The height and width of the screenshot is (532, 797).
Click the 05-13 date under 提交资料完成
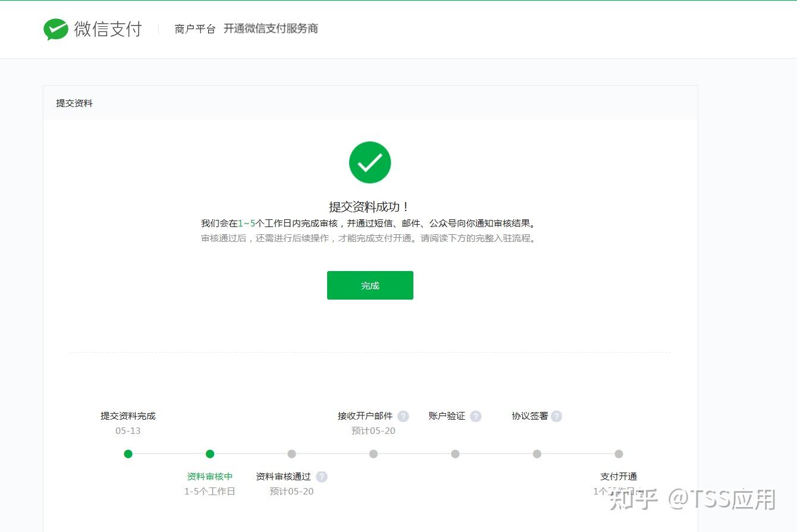(x=128, y=431)
